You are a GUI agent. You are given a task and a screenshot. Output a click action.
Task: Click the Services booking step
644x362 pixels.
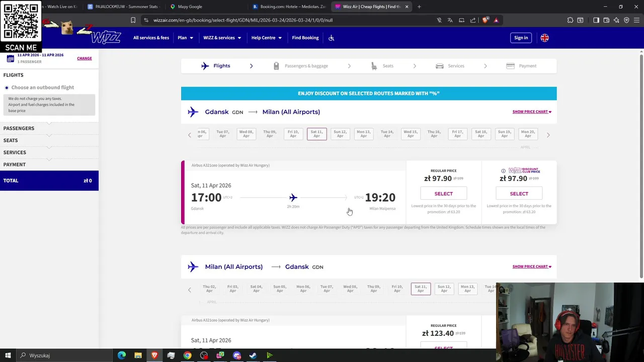point(450,66)
